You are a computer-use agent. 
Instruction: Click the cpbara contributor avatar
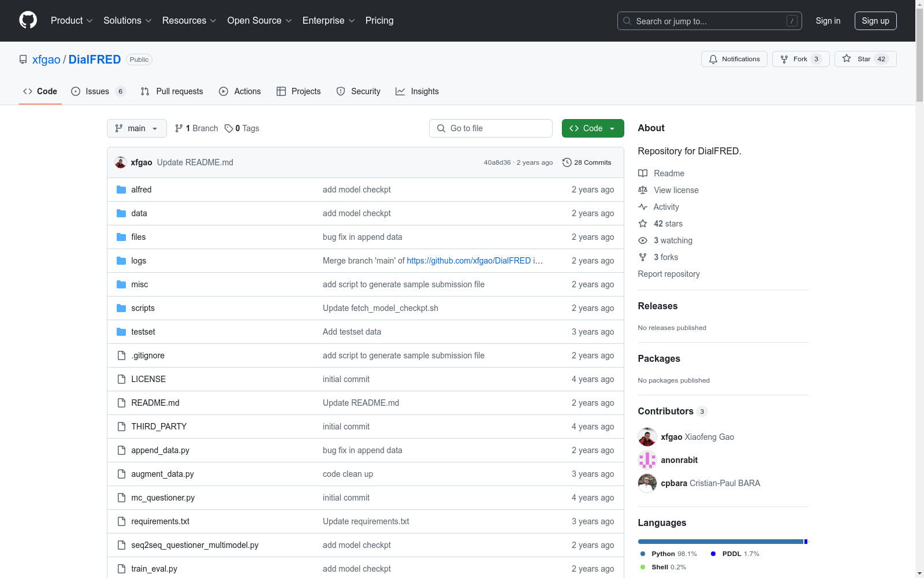tap(647, 483)
